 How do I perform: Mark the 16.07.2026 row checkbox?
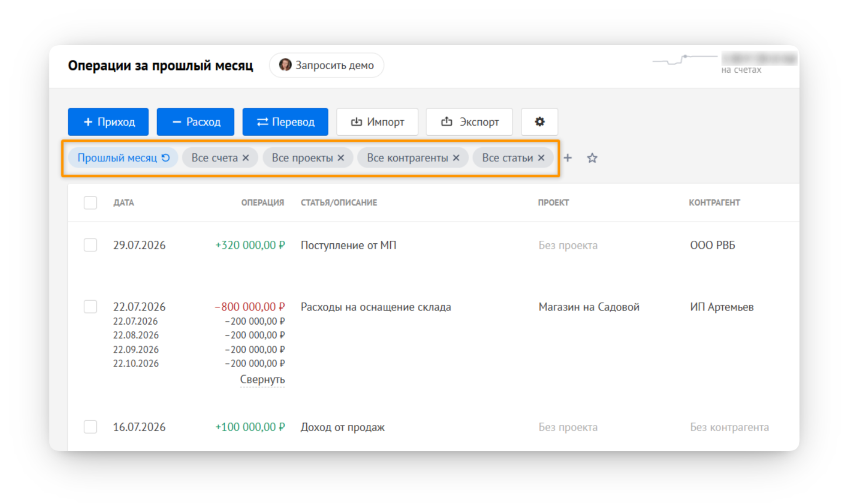[90, 427]
